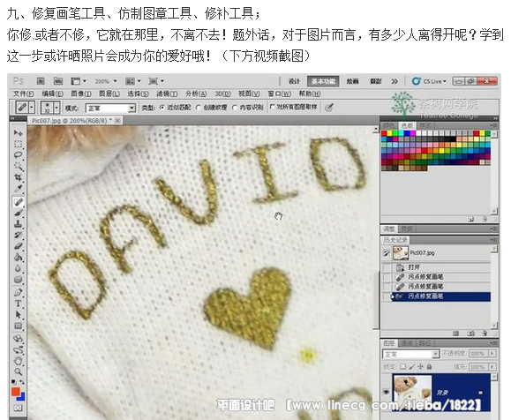Viewport: 511px width, 420px height.
Task: Expand more workspaces chevron
Action: click(x=395, y=81)
